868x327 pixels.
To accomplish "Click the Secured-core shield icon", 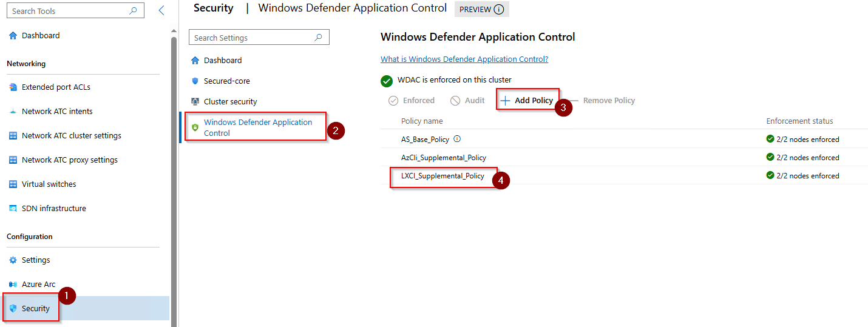I will pyautogui.click(x=195, y=81).
